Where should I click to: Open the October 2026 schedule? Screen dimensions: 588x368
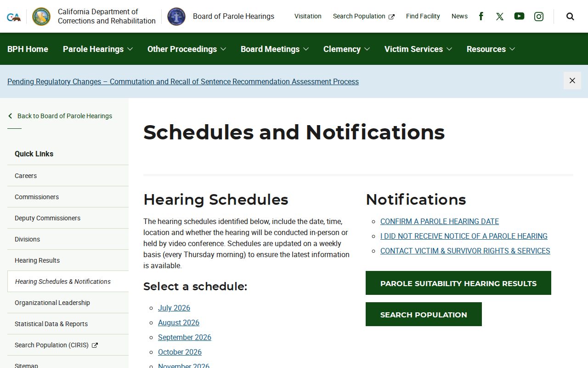(x=180, y=352)
